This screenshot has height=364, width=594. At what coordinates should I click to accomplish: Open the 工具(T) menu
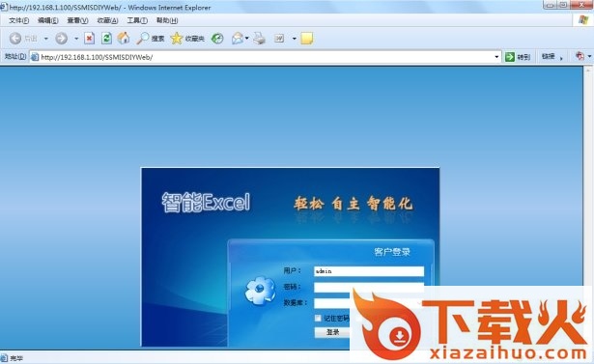(x=137, y=20)
